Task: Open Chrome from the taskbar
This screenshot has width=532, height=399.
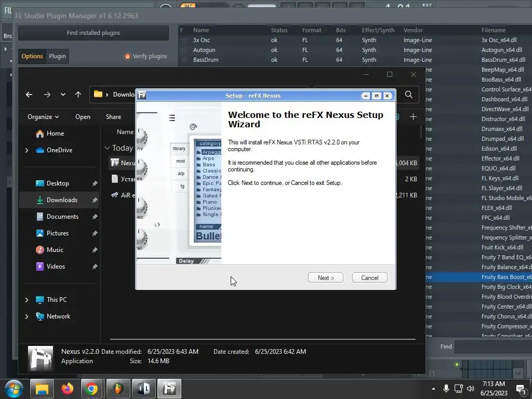Action: point(91,389)
